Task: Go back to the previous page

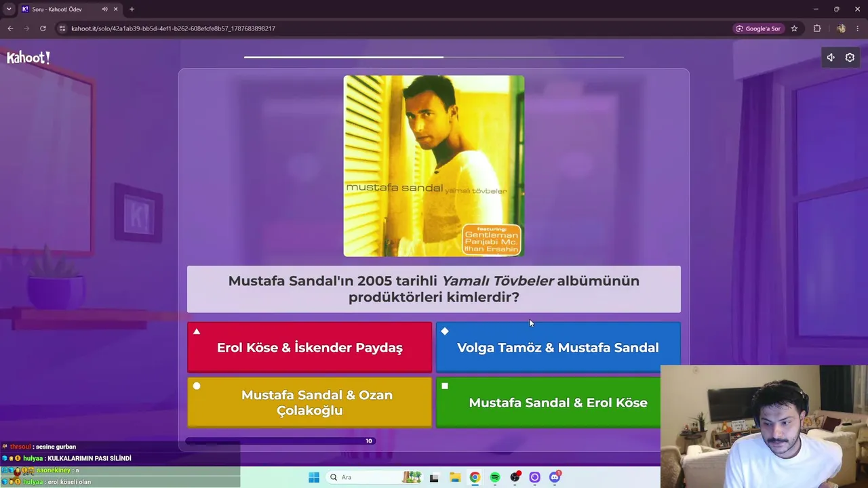Action: pyautogui.click(x=10, y=28)
